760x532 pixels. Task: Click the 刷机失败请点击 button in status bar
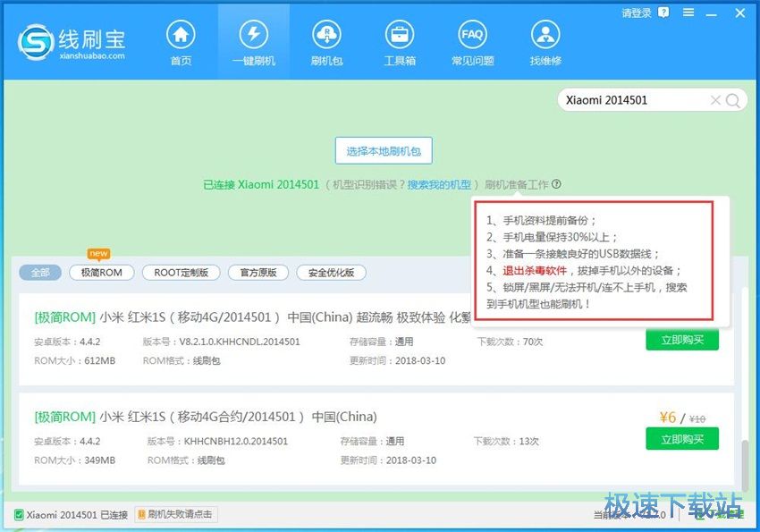point(175,514)
